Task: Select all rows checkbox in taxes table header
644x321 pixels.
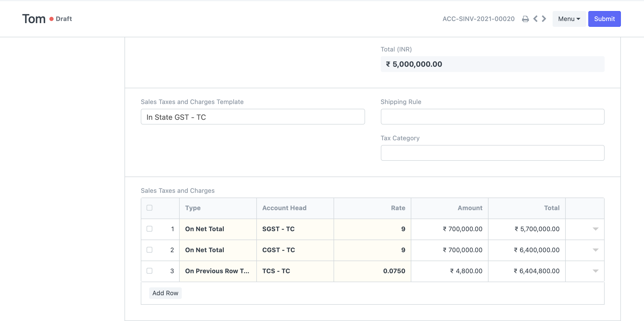Action: [149, 208]
